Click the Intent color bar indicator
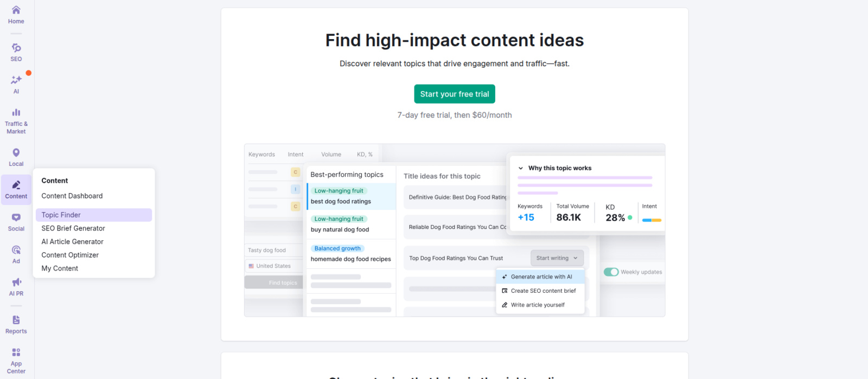The image size is (868, 379). pos(651,220)
